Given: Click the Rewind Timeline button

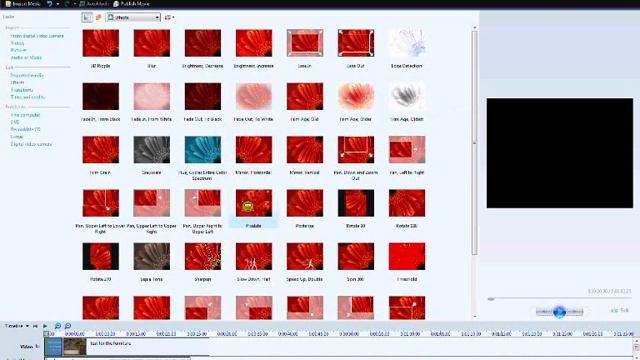Looking at the screenshot, I should [x=36, y=326].
